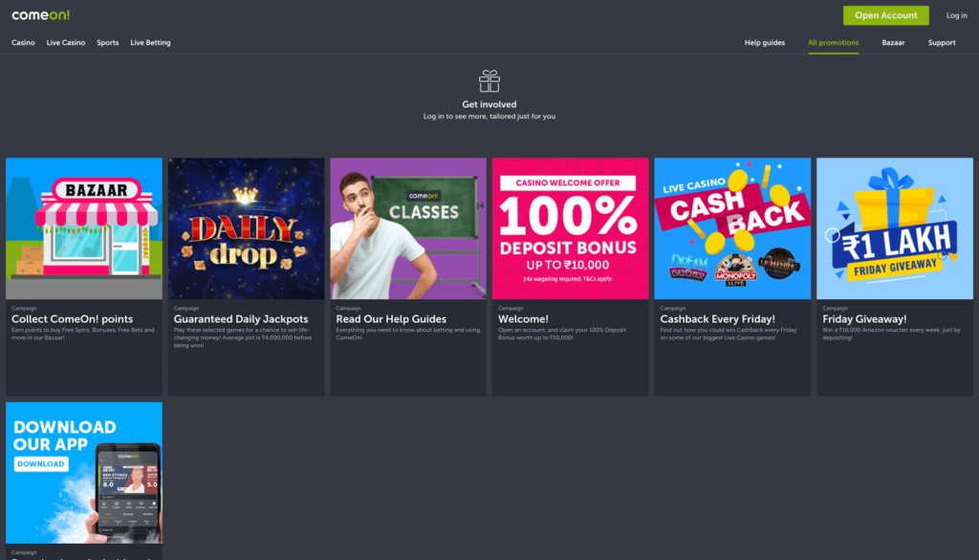
Task: Open Live Betting from navigation
Action: pyautogui.click(x=150, y=42)
